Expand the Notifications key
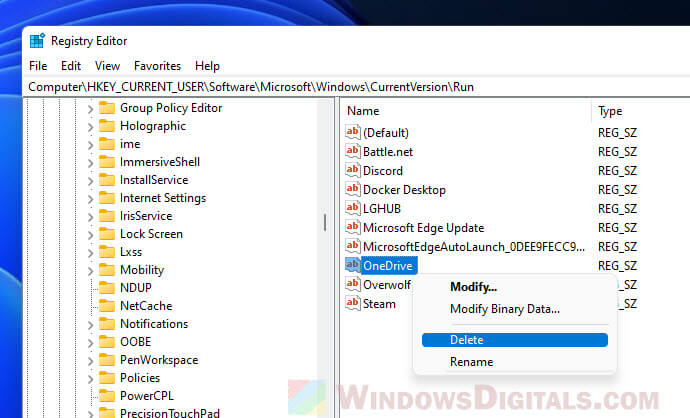690x418 pixels. (90, 325)
